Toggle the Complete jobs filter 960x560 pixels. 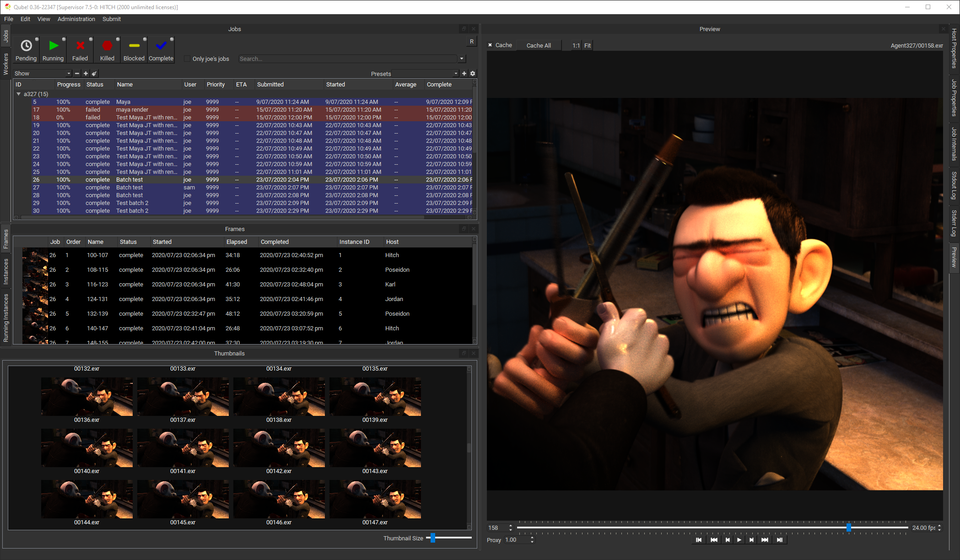(161, 50)
